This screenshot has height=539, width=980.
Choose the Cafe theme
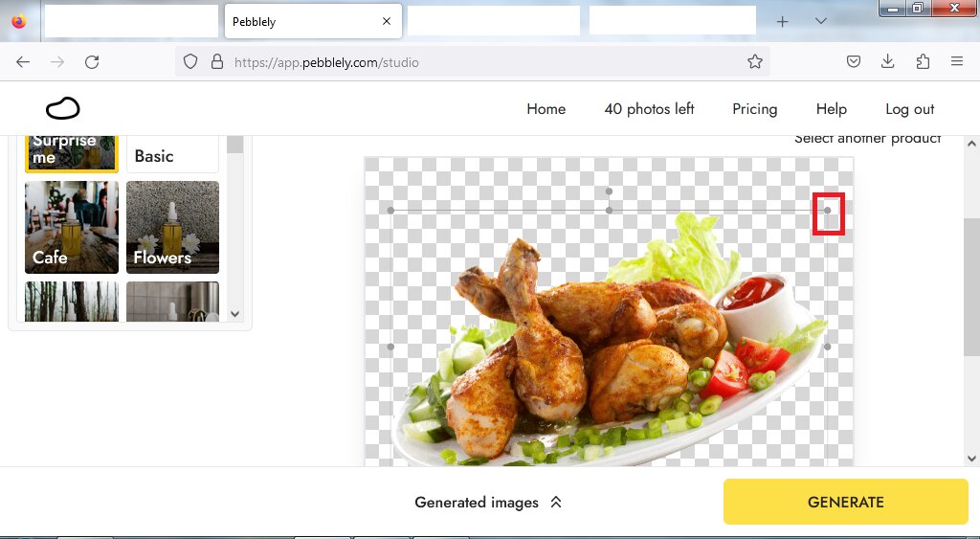coord(71,227)
